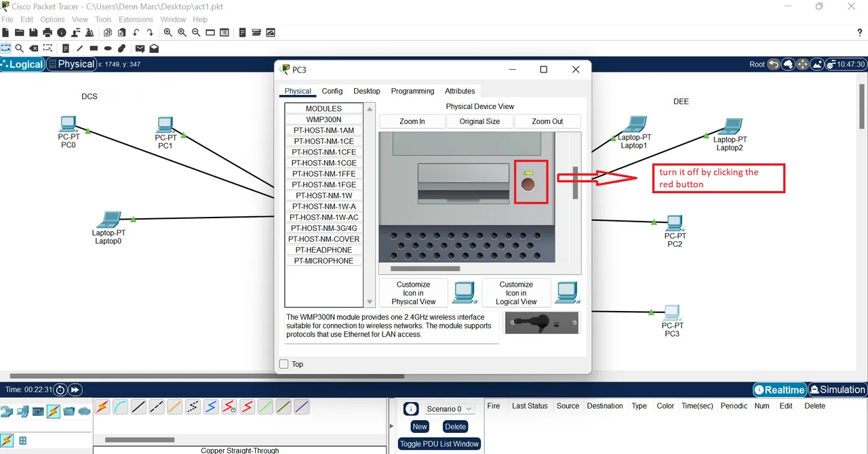Click the Undo arrow icon
The height and width of the screenshot is (454, 868).
tap(136, 33)
